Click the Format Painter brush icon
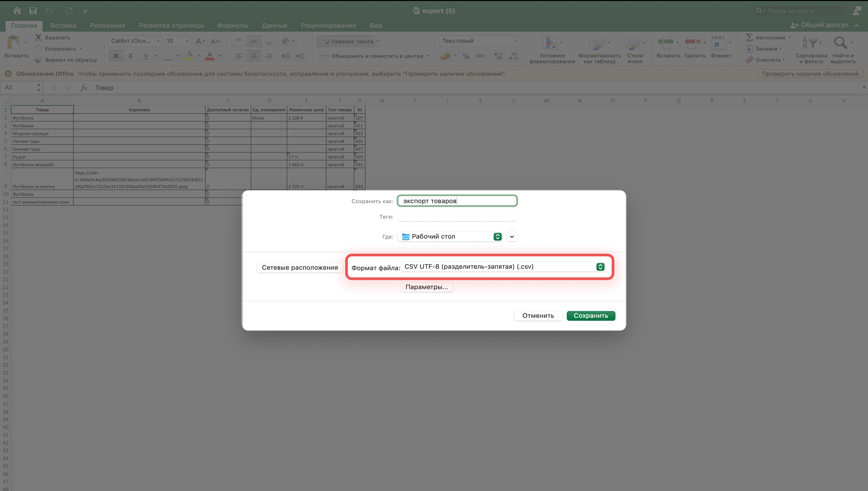868x491 pixels. click(38, 60)
